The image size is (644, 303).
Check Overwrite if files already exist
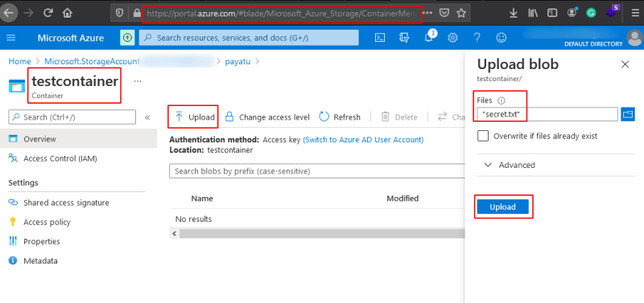point(484,136)
